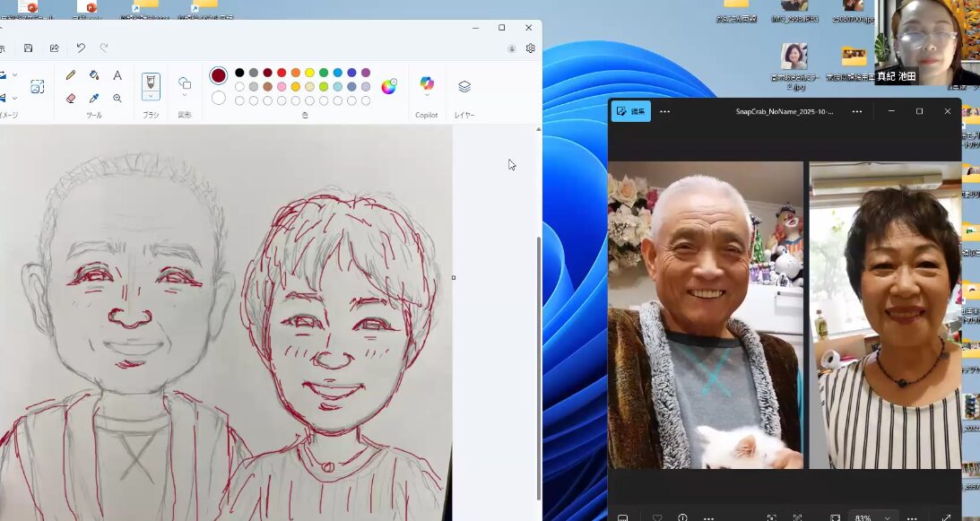This screenshot has width=980, height=521.
Task: Activate the Color picker eyedropper
Action: coord(94,98)
